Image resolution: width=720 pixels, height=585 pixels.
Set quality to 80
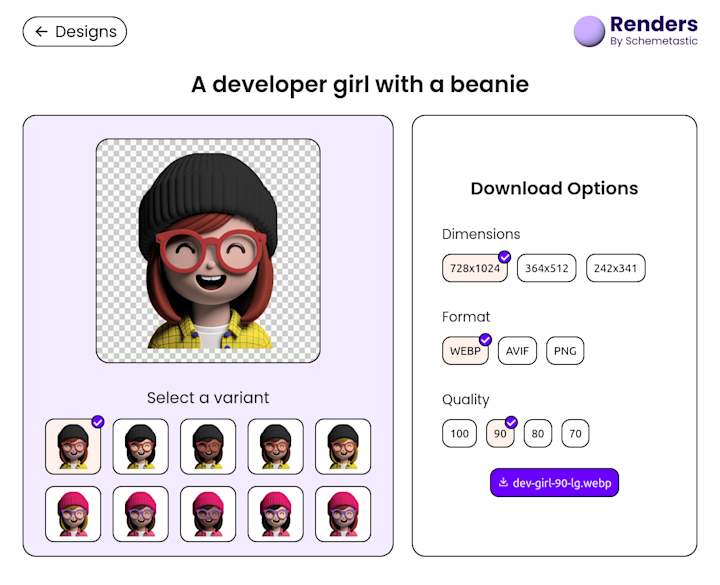point(538,433)
